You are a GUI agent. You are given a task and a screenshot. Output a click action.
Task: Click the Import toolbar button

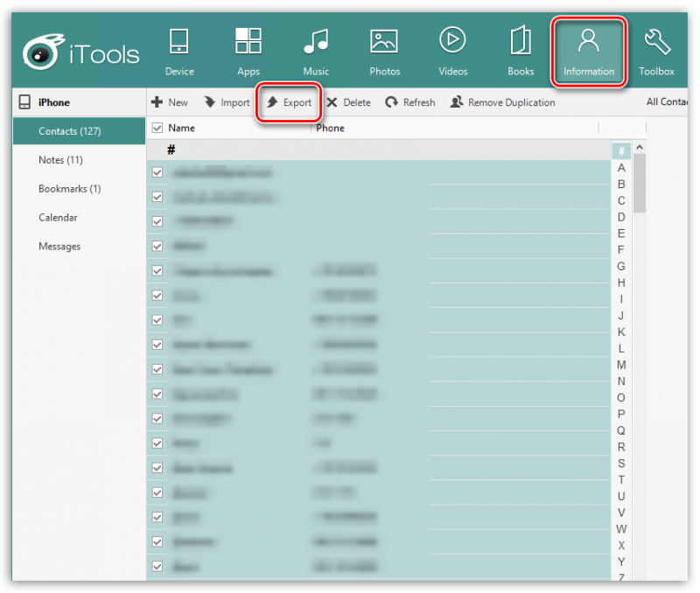[x=227, y=102]
